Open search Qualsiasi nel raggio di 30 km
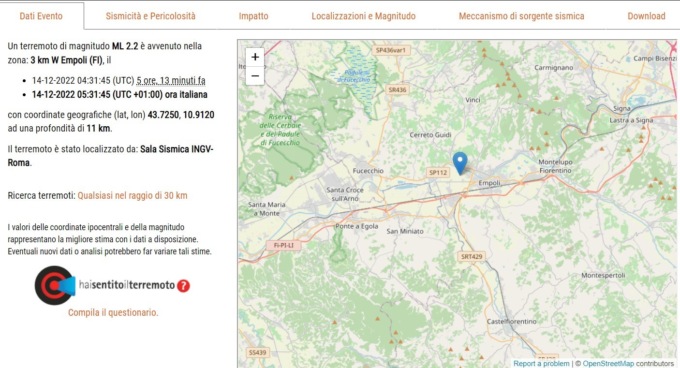 coord(132,195)
